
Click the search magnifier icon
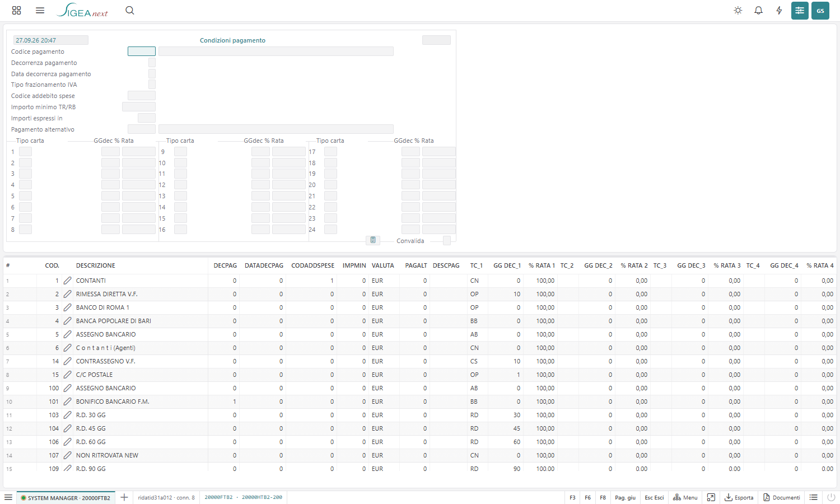click(x=130, y=11)
